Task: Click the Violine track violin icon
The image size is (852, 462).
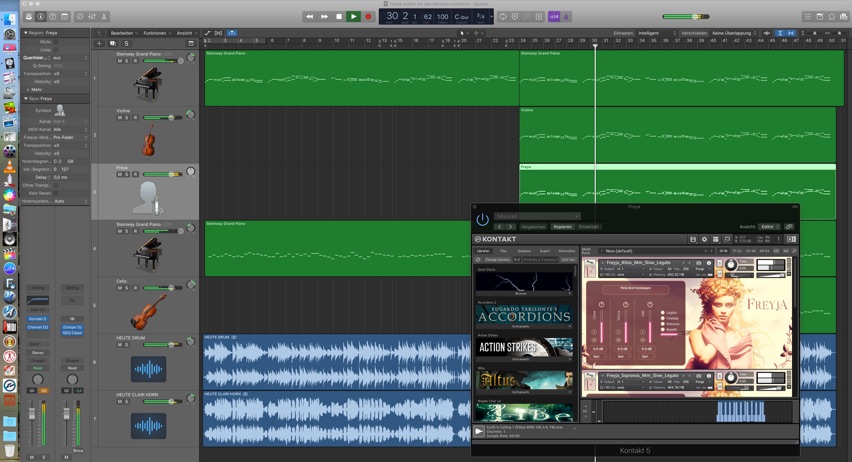Action: (x=148, y=140)
